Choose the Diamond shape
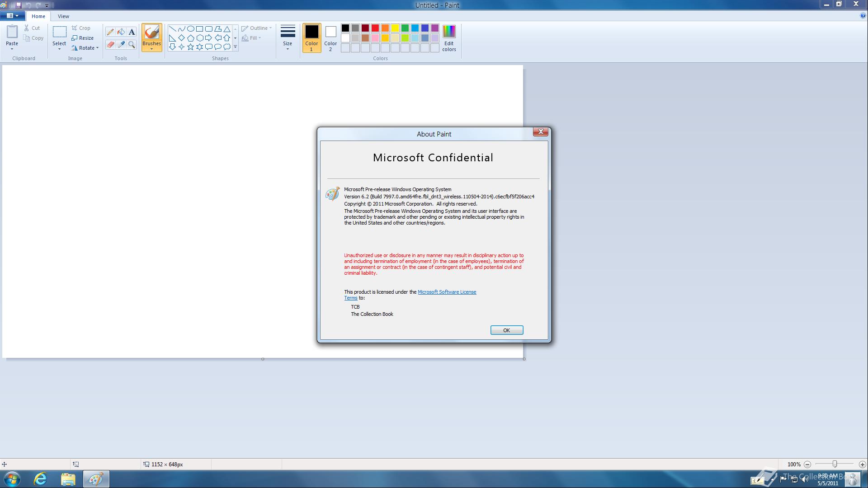This screenshot has width=868, height=488. 182,38
